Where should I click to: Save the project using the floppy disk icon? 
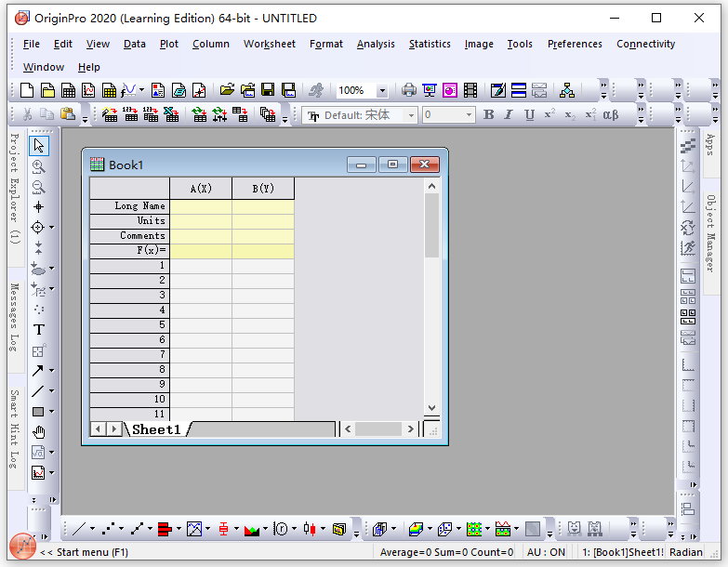(x=268, y=90)
